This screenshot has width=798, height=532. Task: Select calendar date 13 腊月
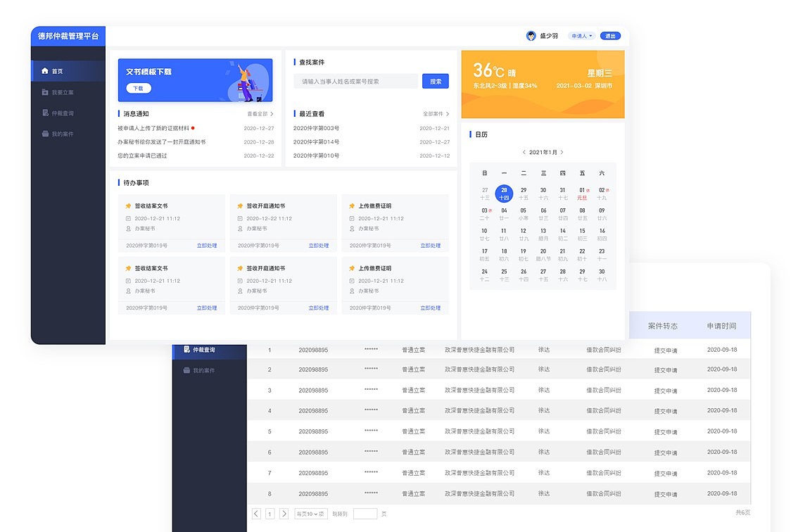(543, 235)
